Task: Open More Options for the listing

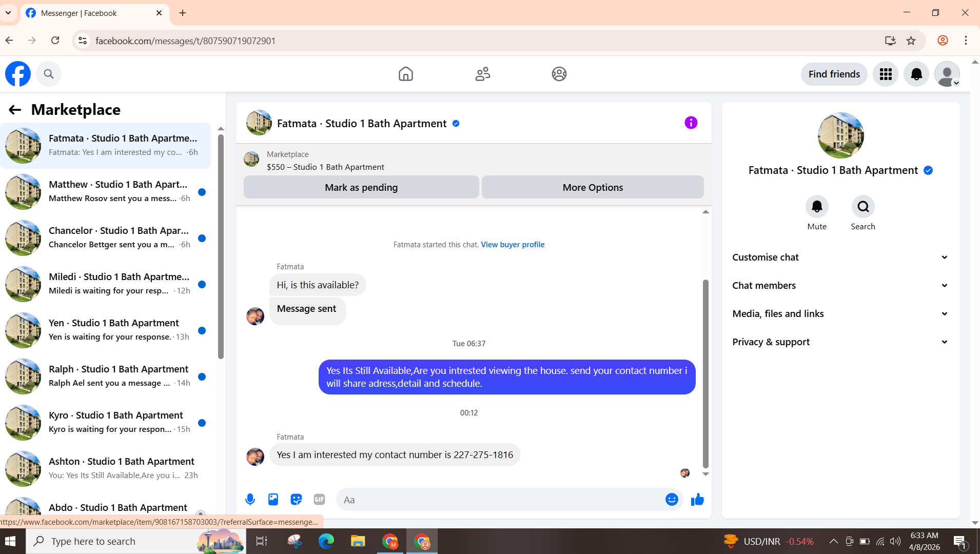Action: 593,187
